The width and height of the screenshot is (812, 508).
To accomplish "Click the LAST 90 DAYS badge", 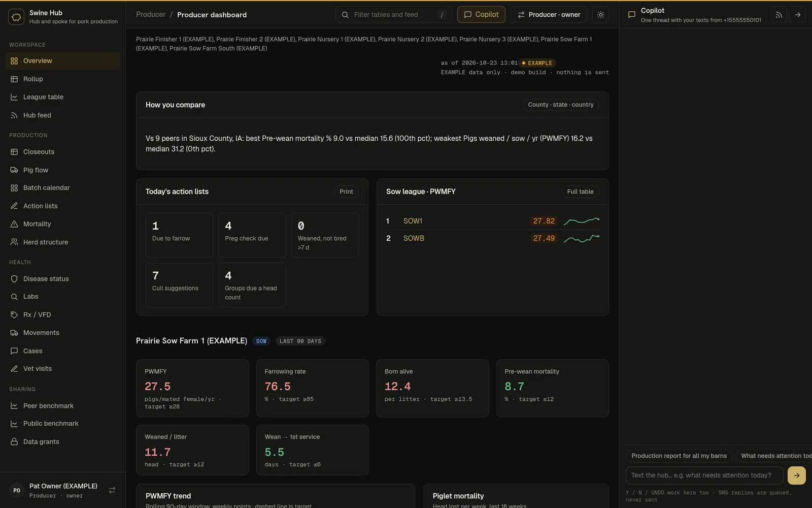I will [x=300, y=341].
